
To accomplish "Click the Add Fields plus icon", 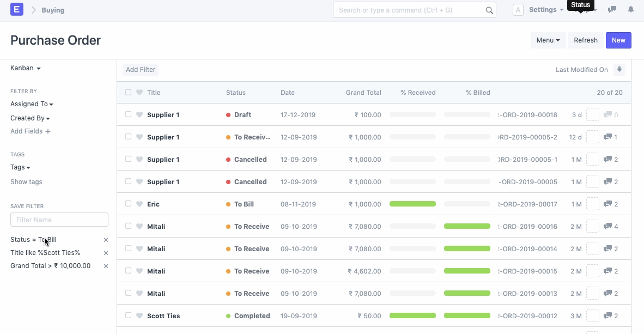I will tap(48, 131).
